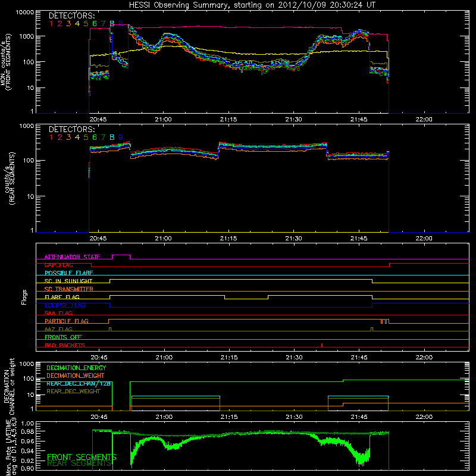Click the PARTICLE_FLAG label

(x=67, y=321)
